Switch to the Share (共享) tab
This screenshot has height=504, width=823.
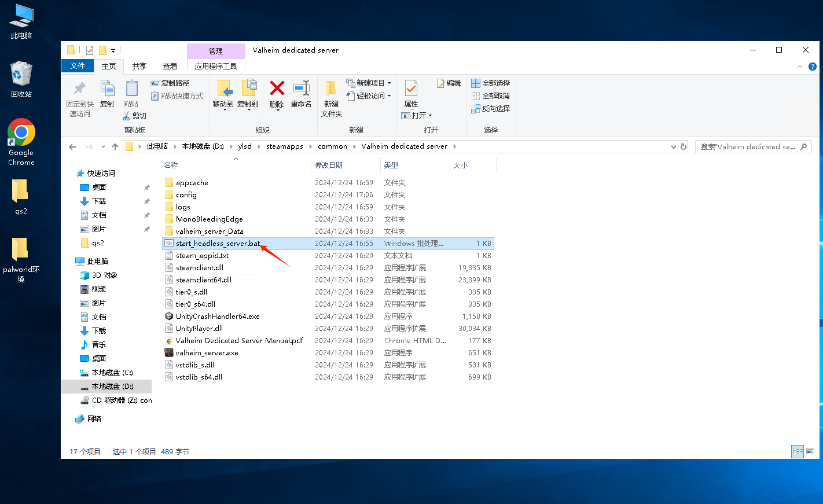click(139, 66)
